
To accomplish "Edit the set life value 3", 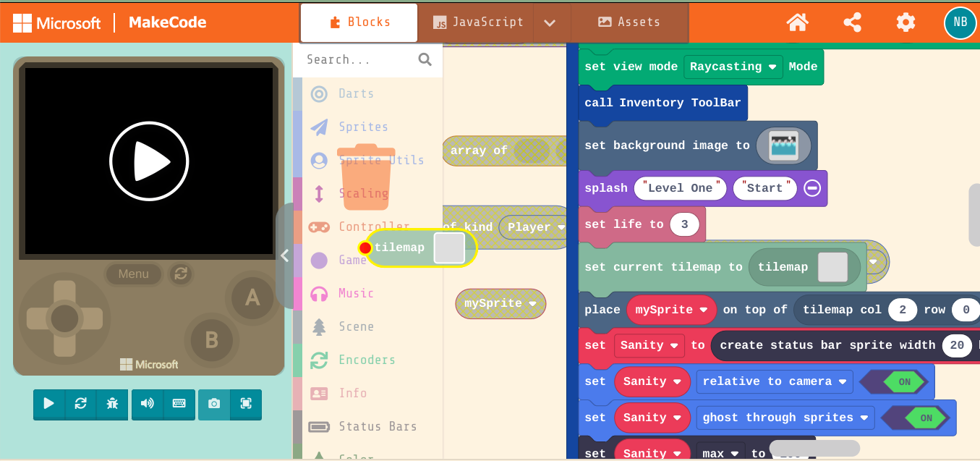I will (684, 224).
